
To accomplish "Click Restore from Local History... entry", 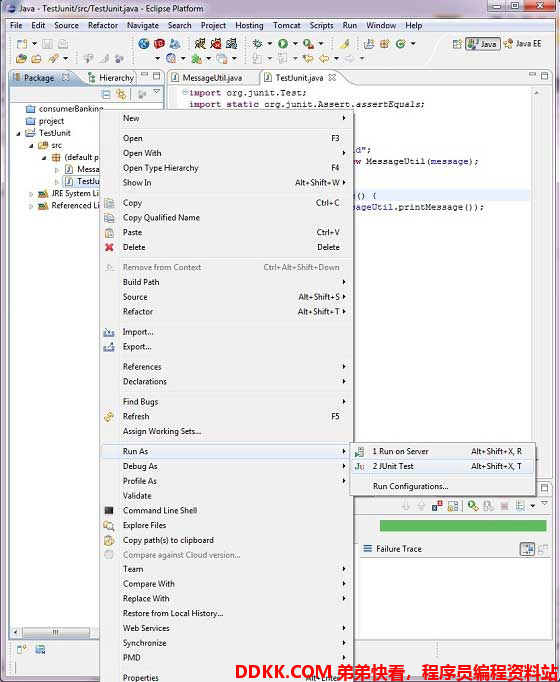I will pyautogui.click(x=173, y=613).
